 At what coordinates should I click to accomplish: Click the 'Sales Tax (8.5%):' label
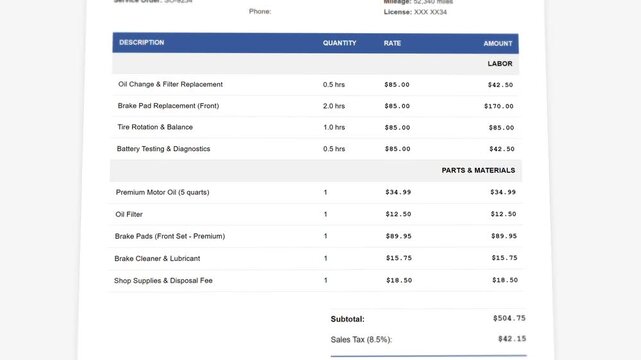coord(361,340)
